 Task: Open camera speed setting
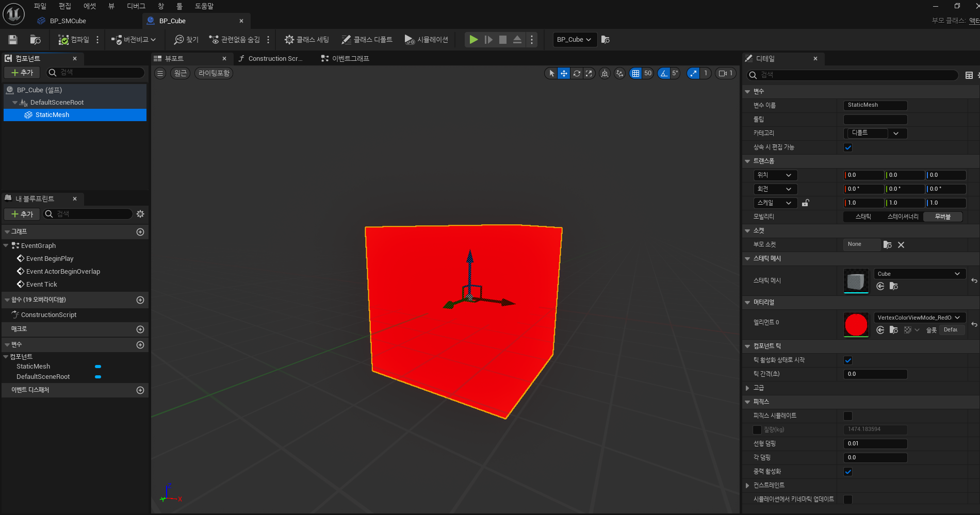click(x=726, y=73)
